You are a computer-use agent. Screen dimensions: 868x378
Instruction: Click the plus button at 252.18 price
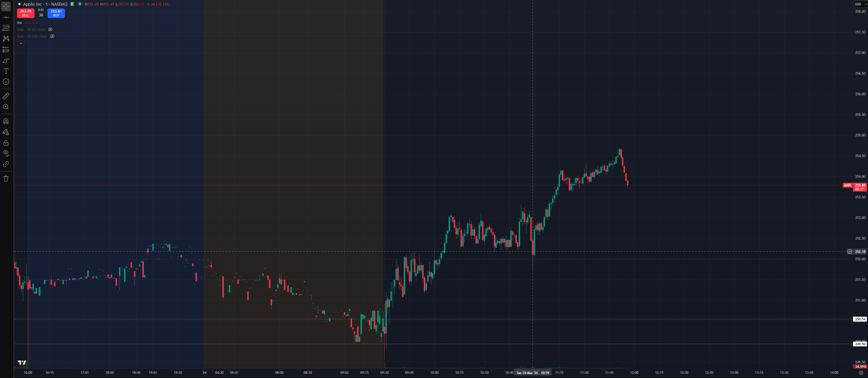[x=849, y=252]
